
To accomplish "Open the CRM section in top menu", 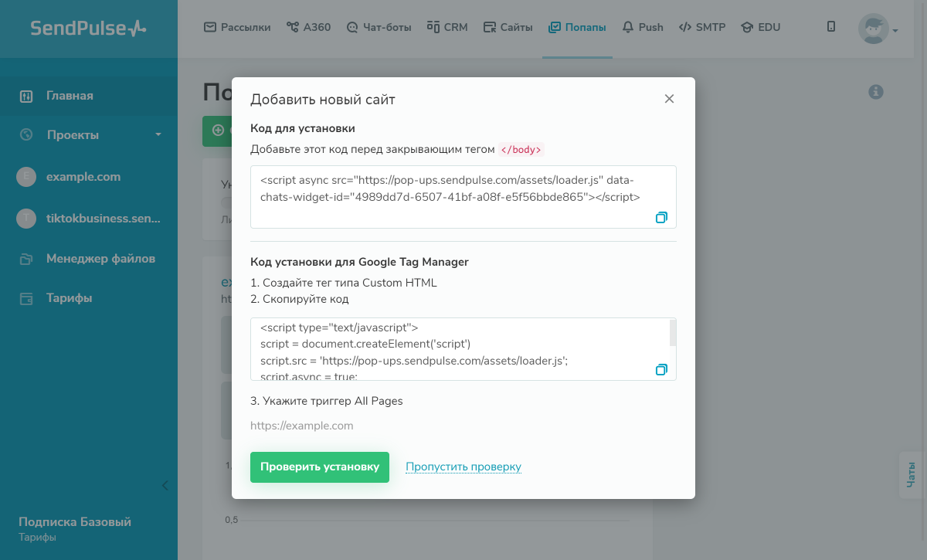I will [x=447, y=27].
